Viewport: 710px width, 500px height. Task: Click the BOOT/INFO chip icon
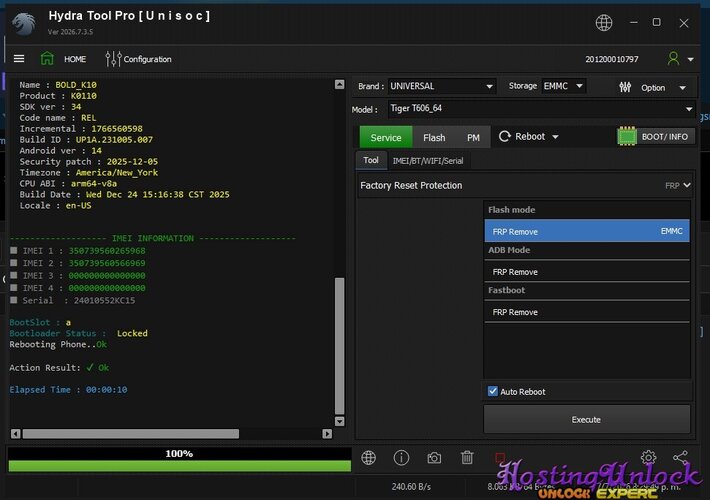point(627,136)
